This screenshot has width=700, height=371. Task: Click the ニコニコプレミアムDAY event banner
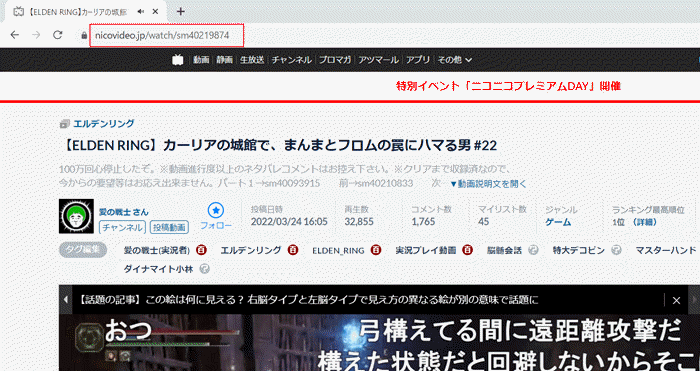click(x=508, y=86)
